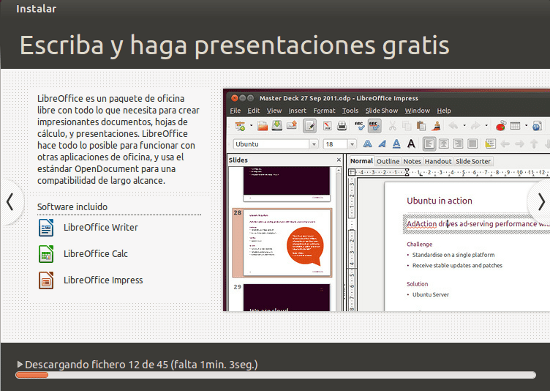Switch to the Outline tab
550x391 pixels.
388,161
